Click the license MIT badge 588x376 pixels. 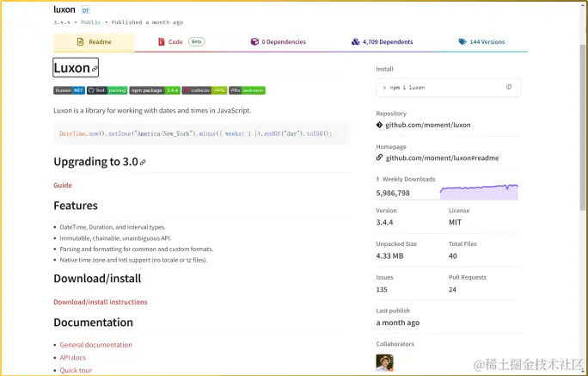point(69,90)
